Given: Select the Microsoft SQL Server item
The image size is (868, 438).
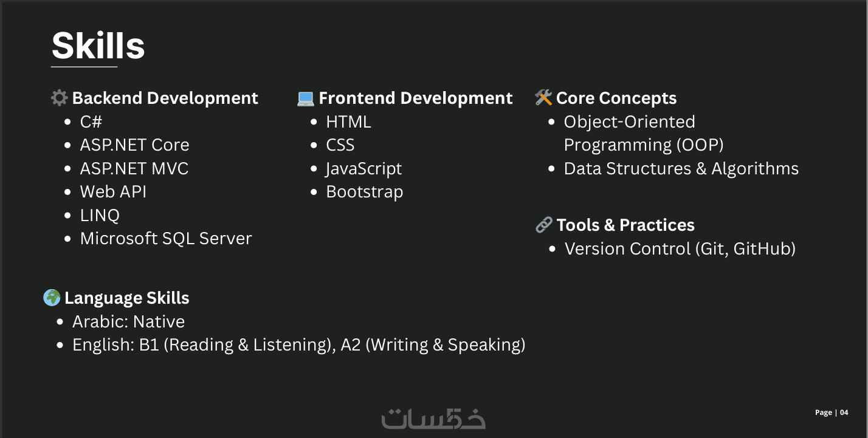Looking at the screenshot, I should click(166, 239).
